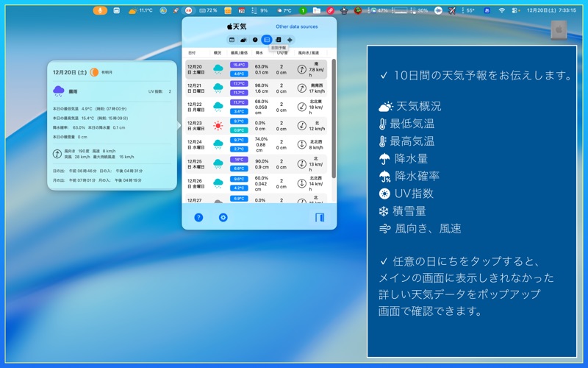Click the 74.0% precipitation value
This screenshot has height=368, width=588.
coord(262,139)
